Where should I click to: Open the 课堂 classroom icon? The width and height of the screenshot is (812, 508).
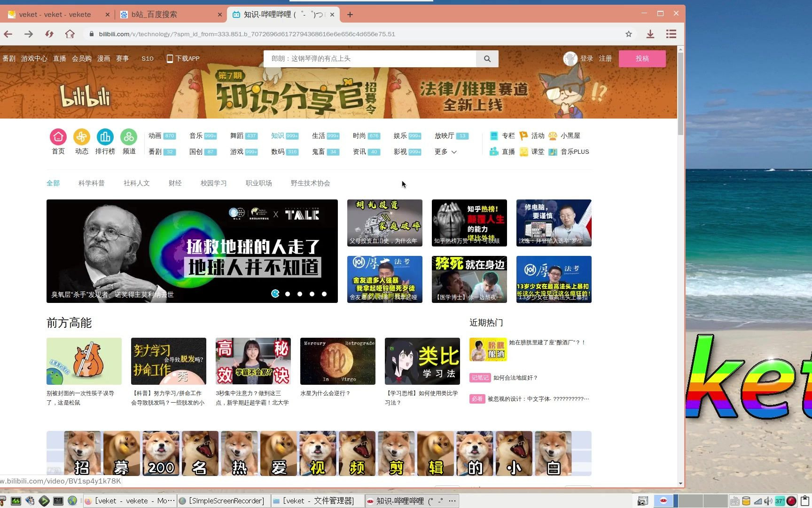click(523, 151)
